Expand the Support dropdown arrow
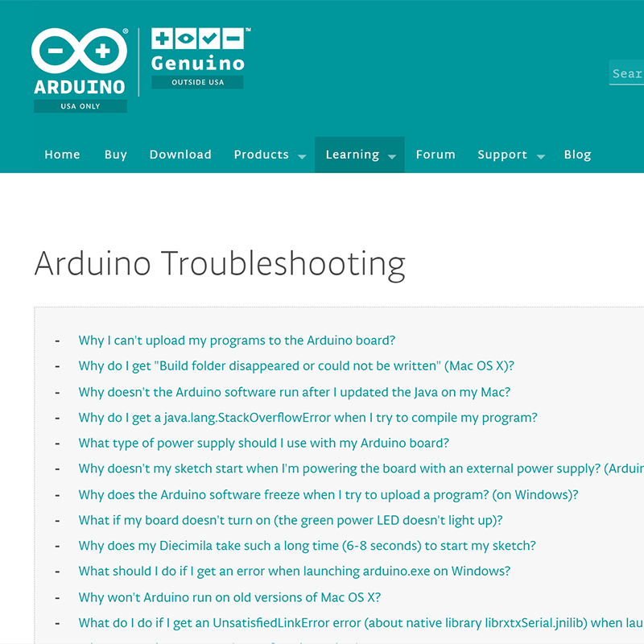This screenshot has height=644, width=644. [x=541, y=156]
